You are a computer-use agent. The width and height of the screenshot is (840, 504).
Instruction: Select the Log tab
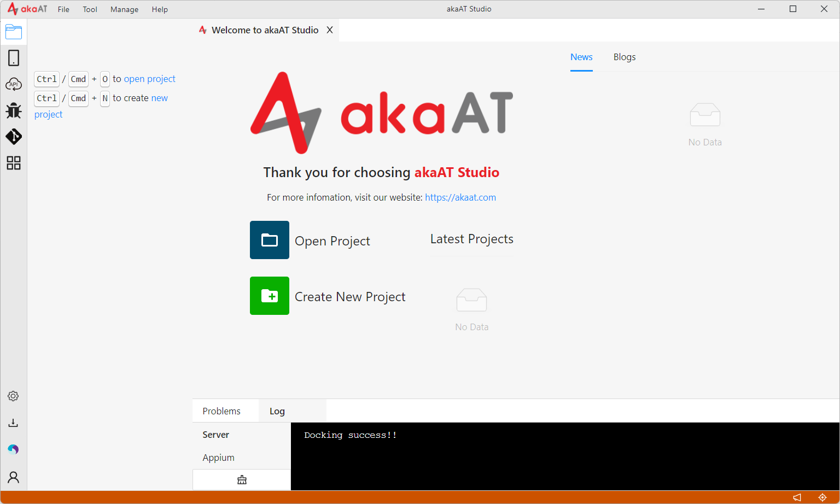[x=277, y=411]
